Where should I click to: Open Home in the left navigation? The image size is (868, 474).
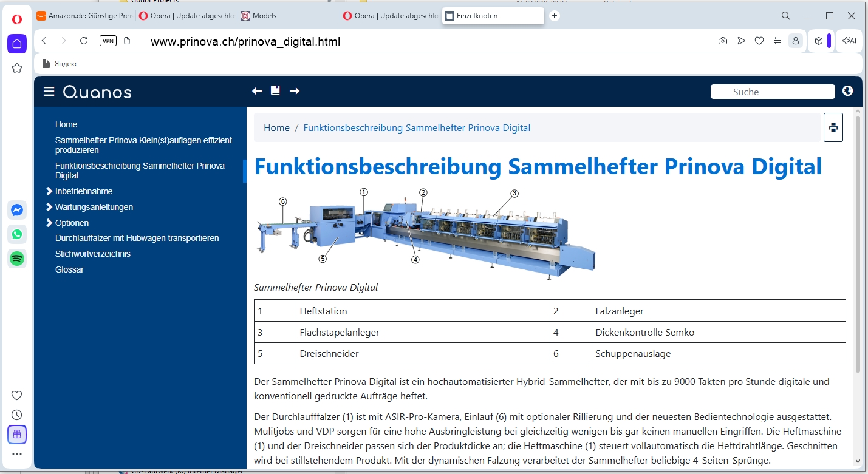tap(66, 124)
